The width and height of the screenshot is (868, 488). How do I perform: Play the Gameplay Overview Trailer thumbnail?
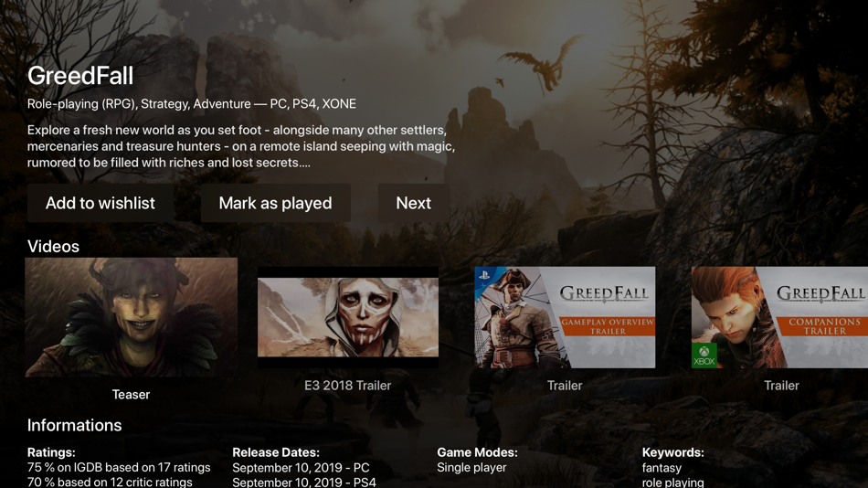(x=565, y=317)
